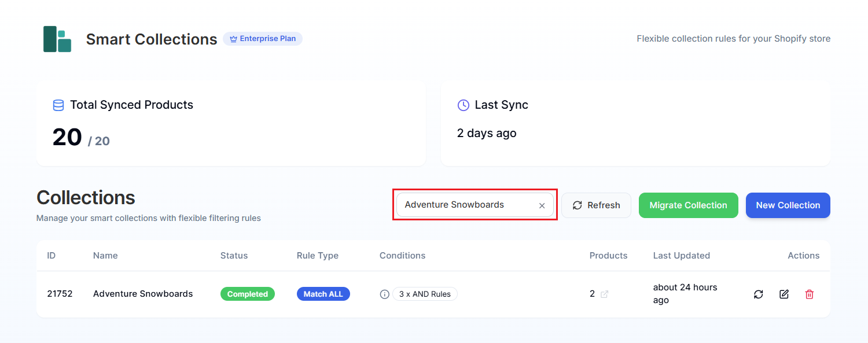868x343 pixels.
Task: Click the Match ALL rule type badge
Action: [x=323, y=294]
